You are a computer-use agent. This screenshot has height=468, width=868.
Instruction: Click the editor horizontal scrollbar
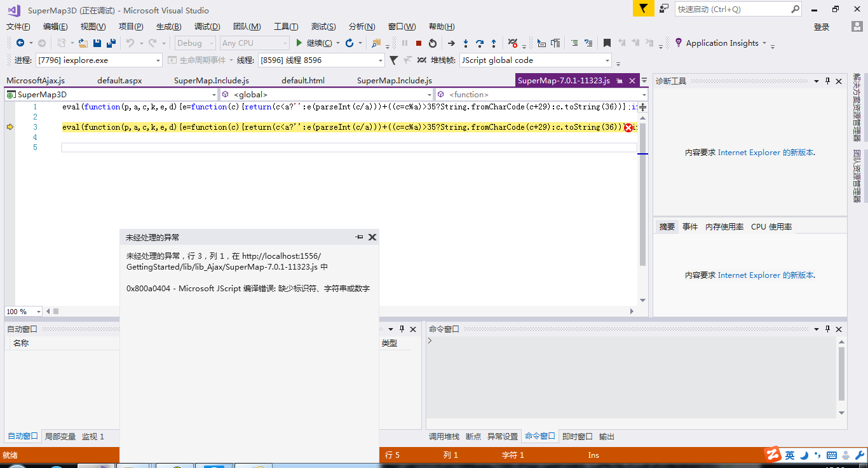(340, 312)
